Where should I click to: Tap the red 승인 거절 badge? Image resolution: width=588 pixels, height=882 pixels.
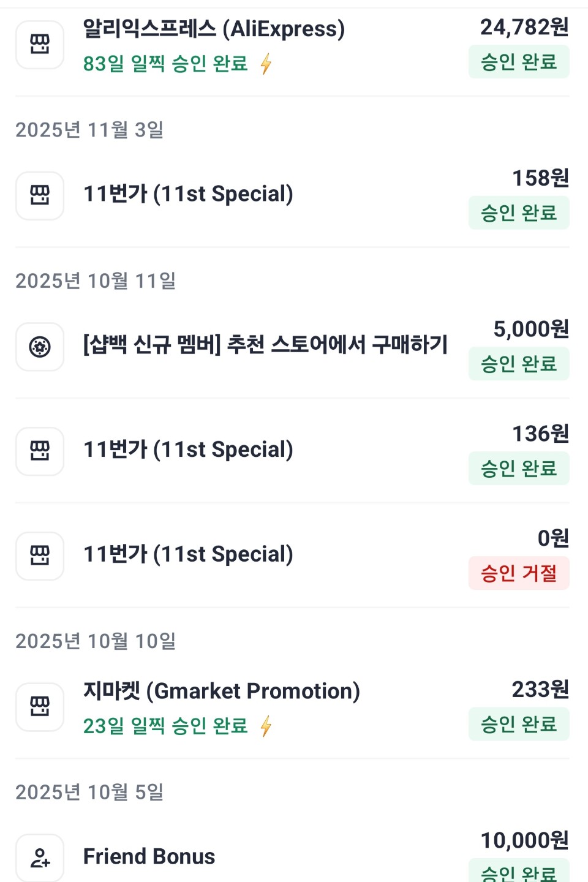(x=519, y=573)
